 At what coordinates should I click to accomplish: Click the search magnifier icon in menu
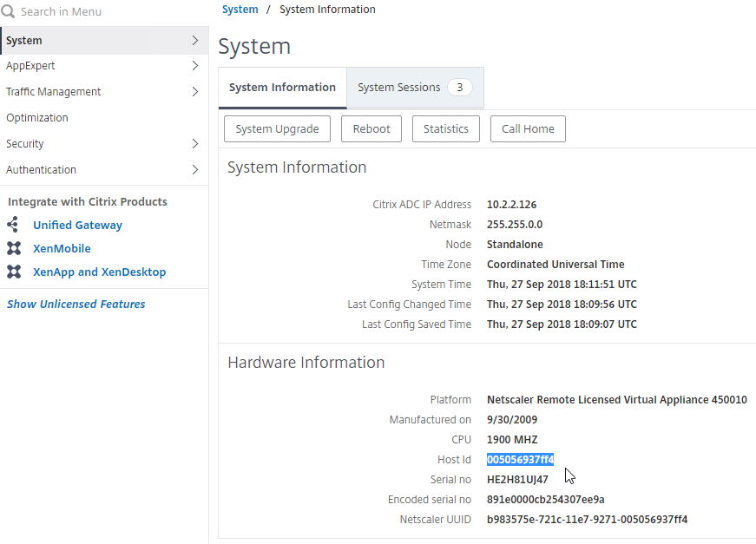(8, 11)
